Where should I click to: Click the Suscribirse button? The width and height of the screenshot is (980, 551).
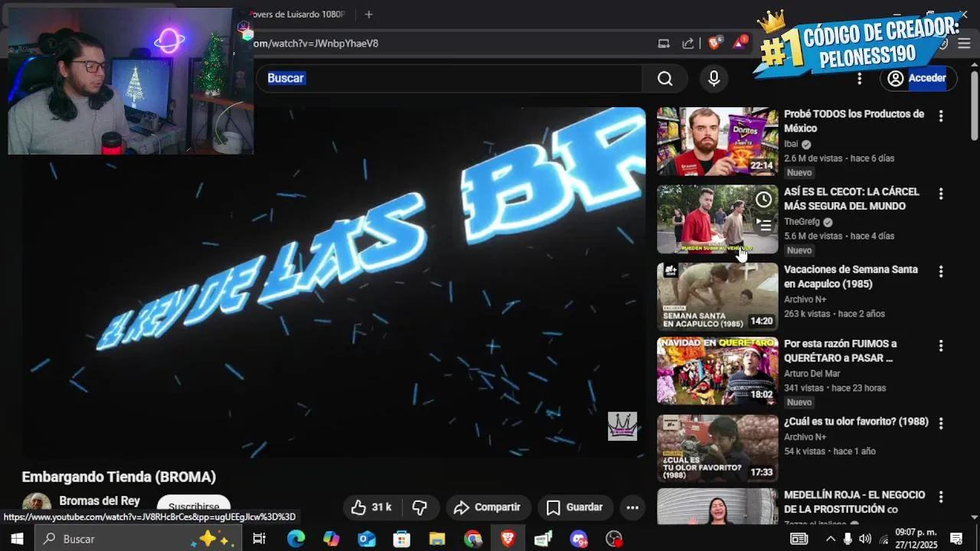(x=194, y=506)
